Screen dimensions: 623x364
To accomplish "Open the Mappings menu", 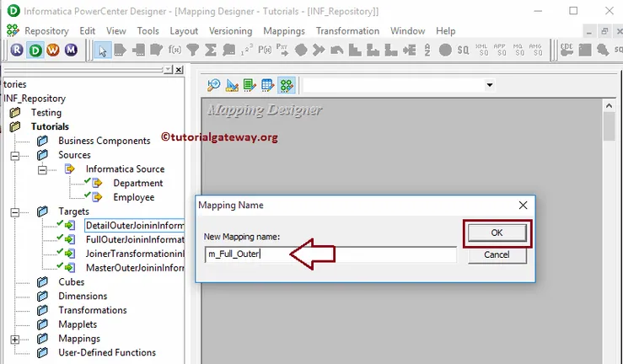I will click(284, 31).
